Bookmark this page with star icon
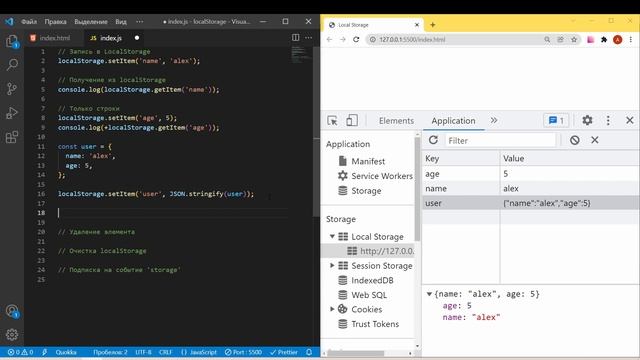 pos(574,40)
